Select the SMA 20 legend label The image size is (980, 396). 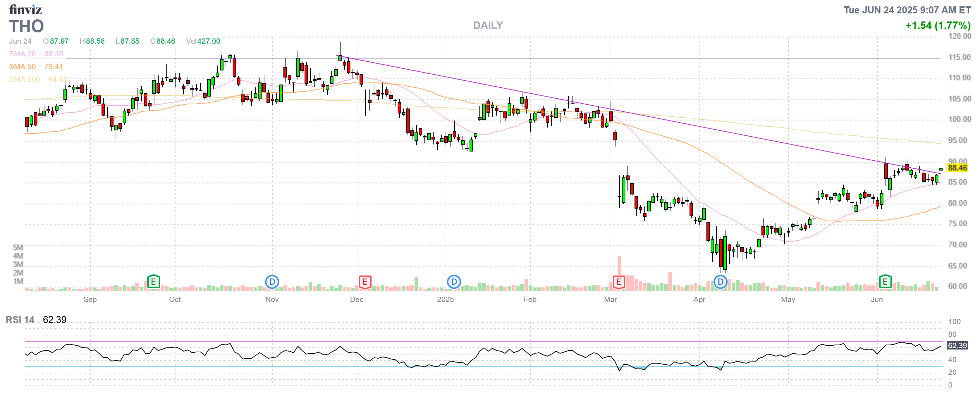pos(22,54)
